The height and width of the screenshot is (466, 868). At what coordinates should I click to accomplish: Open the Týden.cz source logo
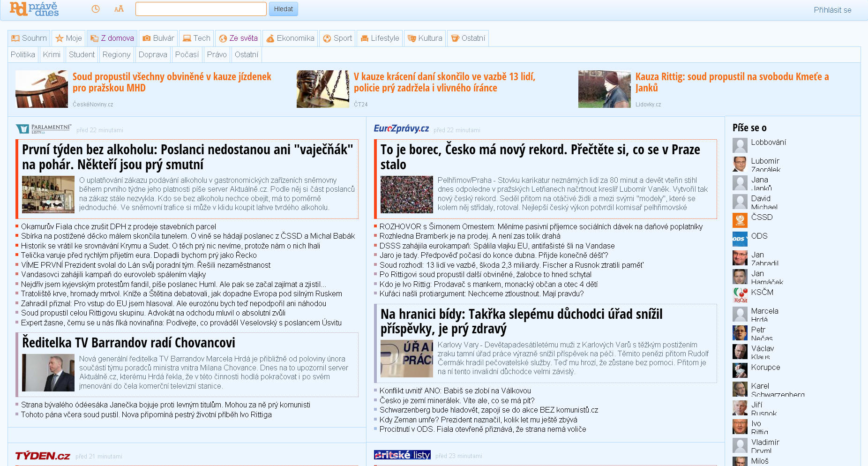coord(43,456)
